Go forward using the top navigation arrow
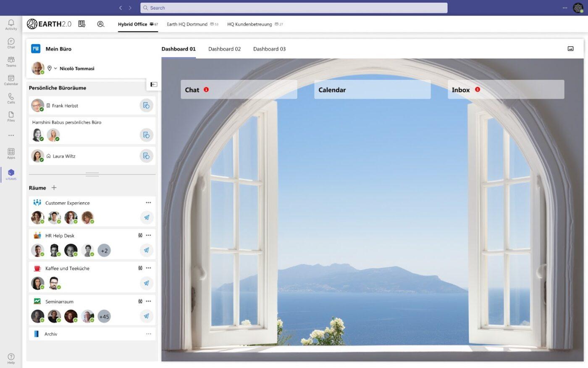Image resolution: width=588 pixels, height=368 pixels. click(130, 8)
